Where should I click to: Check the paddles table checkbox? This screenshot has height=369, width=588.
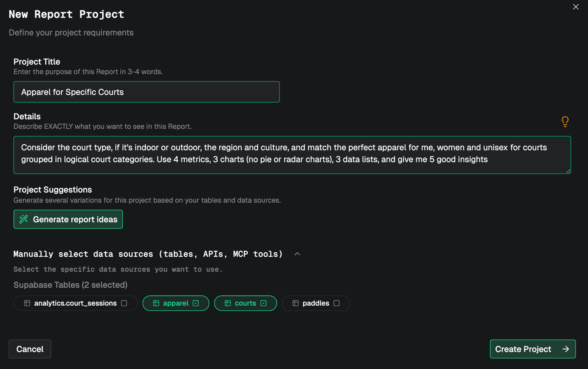tap(337, 303)
